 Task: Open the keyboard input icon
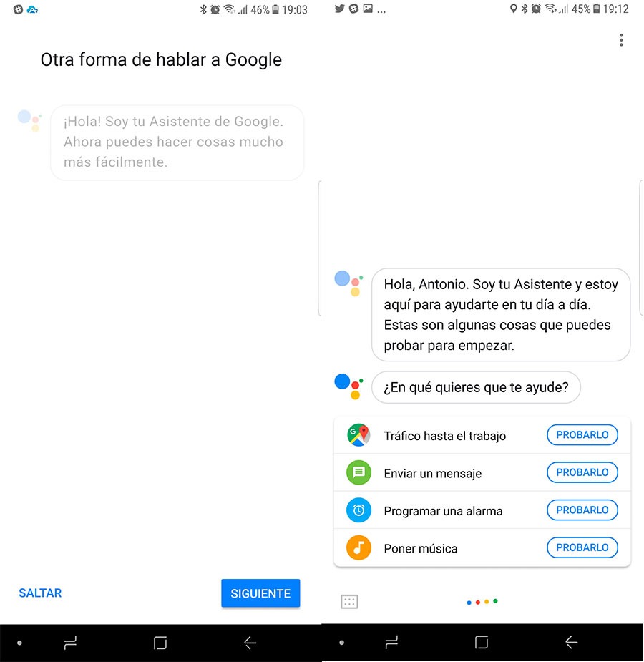pyautogui.click(x=349, y=602)
